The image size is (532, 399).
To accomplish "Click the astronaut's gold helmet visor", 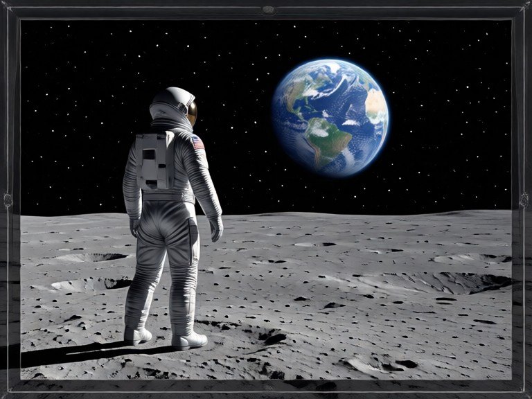I will coord(192,113).
